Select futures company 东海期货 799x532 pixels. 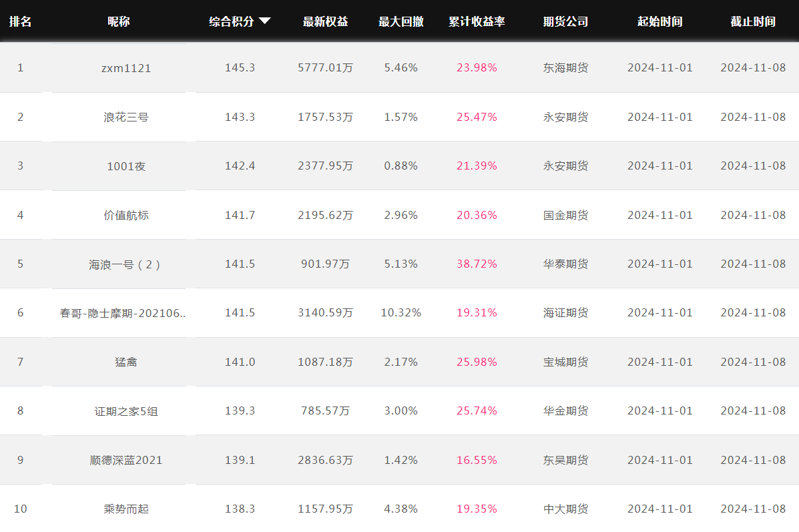click(x=565, y=68)
